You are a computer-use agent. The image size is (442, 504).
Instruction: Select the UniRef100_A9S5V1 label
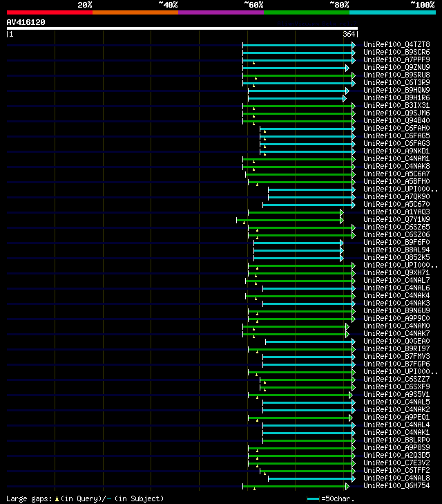click(x=396, y=394)
